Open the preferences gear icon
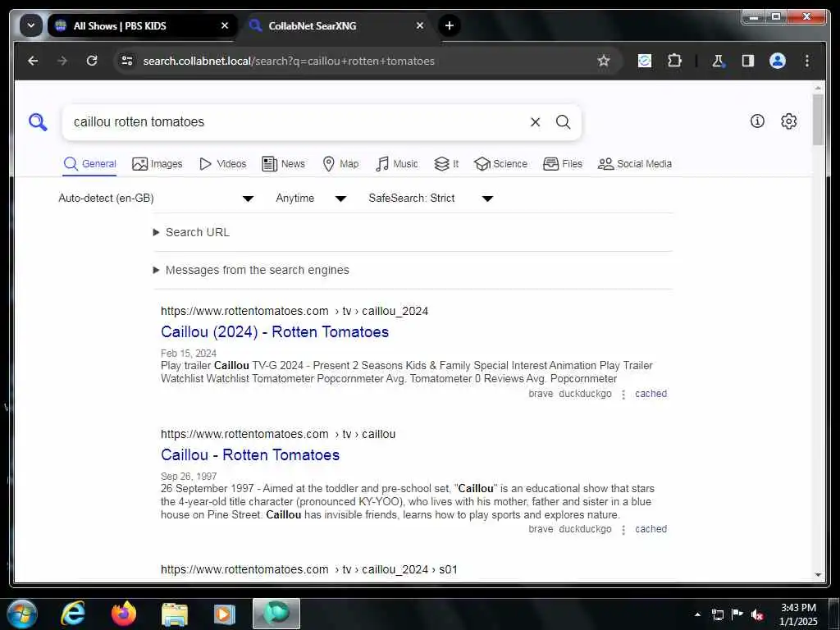 (x=788, y=121)
